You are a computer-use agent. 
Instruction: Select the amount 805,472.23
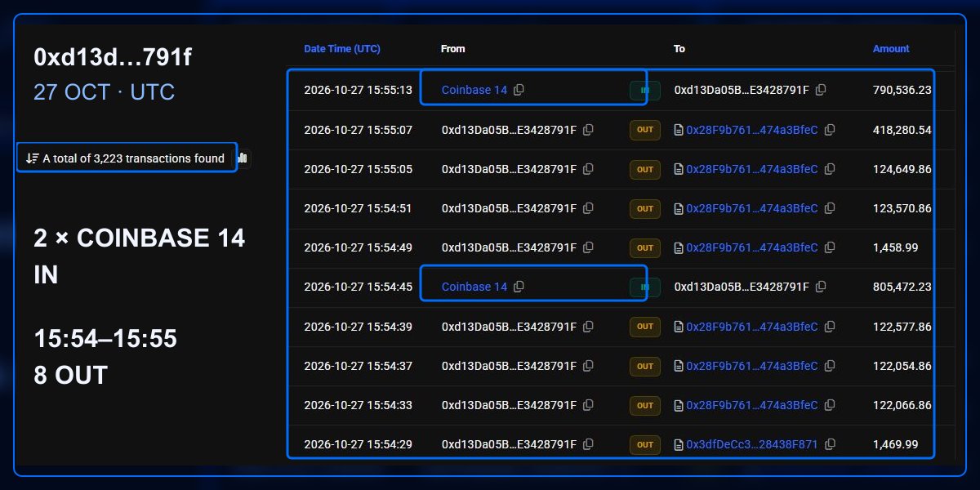(902, 287)
